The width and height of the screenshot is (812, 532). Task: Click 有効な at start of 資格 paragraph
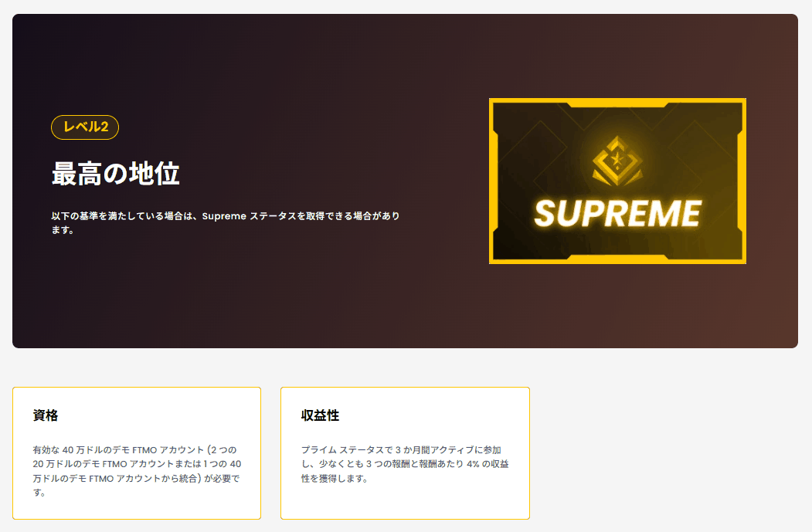click(x=46, y=450)
